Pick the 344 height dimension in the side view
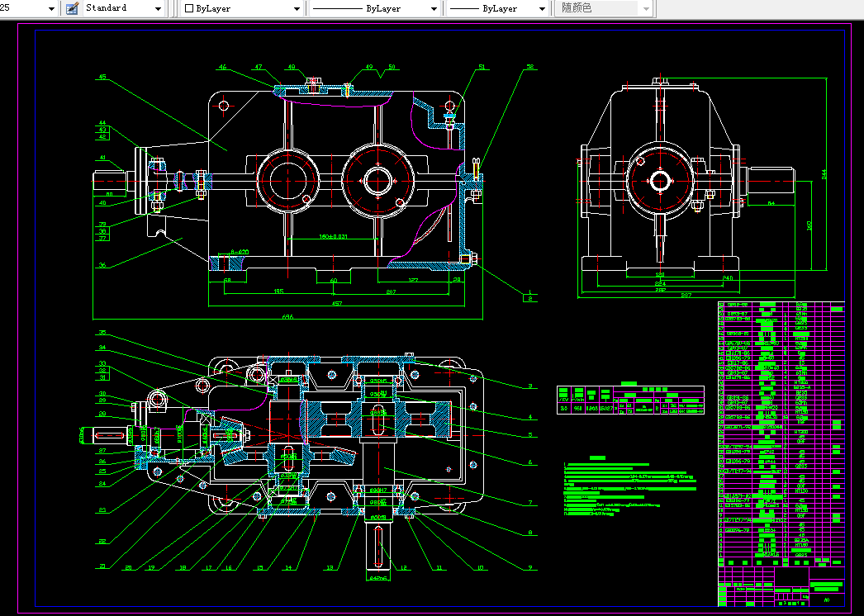This screenshot has height=616, width=864. coord(824,173)
